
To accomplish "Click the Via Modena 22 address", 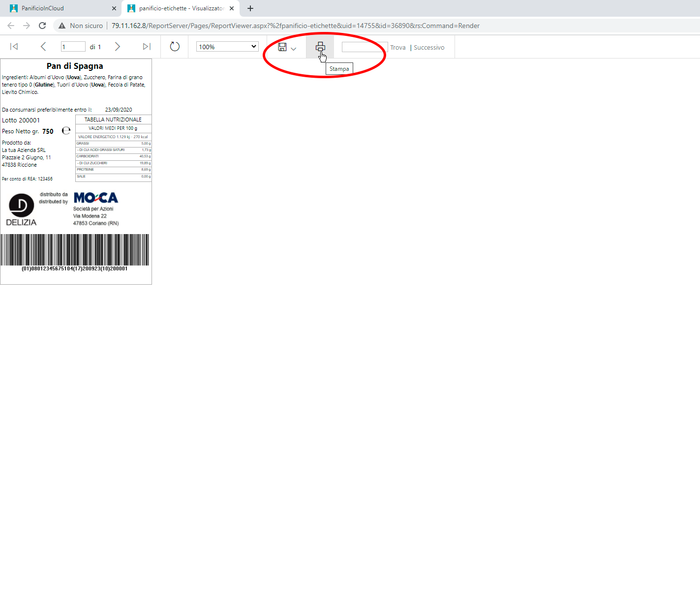I will pos(90,216).
